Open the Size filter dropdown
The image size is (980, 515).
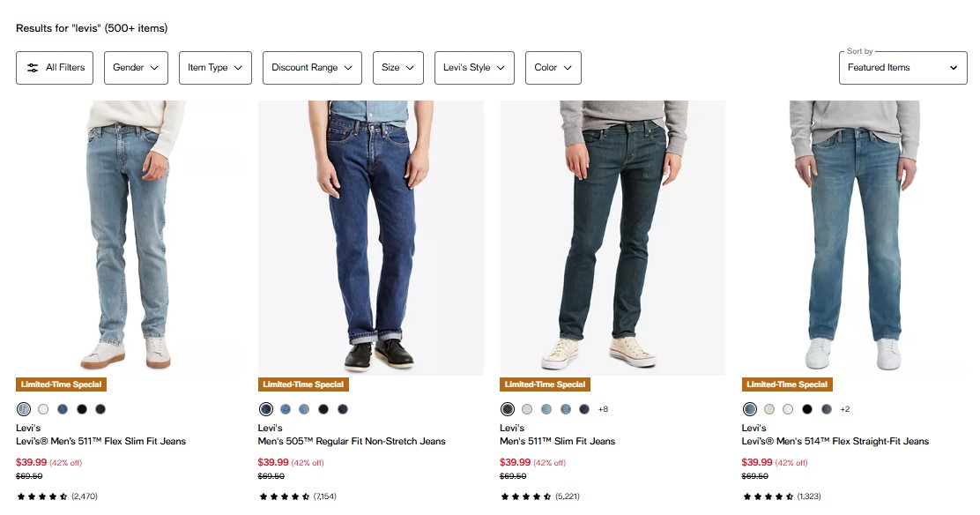coord(398,68)
